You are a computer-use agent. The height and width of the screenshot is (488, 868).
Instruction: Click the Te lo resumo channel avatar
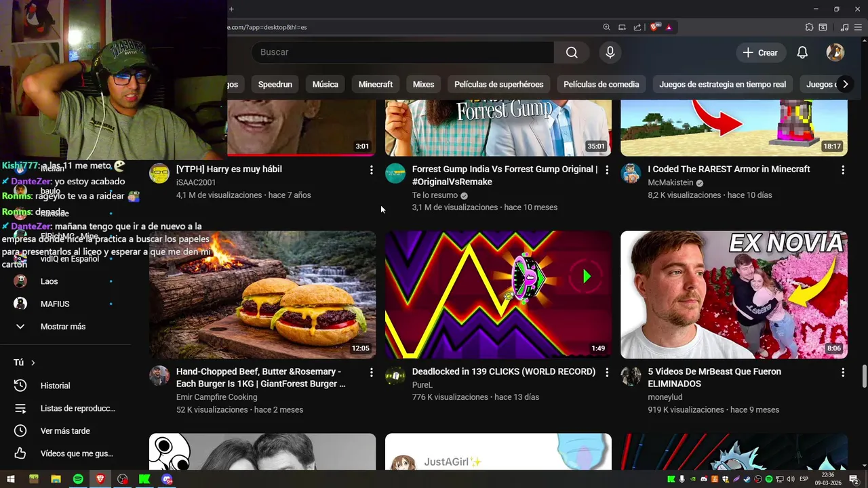tap(395, 174)
